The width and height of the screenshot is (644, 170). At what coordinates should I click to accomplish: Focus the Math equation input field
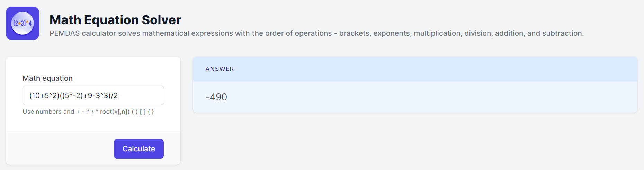pyautogui.click(x=93, y=95)
